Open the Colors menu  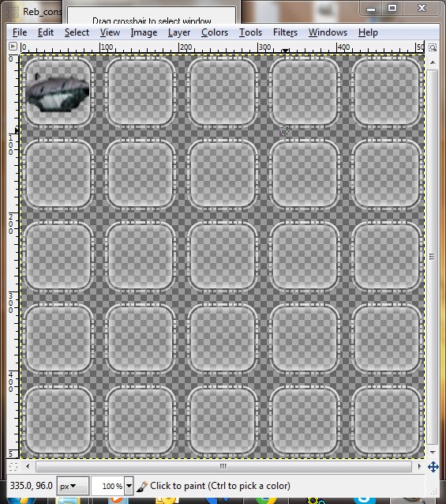pos(215,32)
